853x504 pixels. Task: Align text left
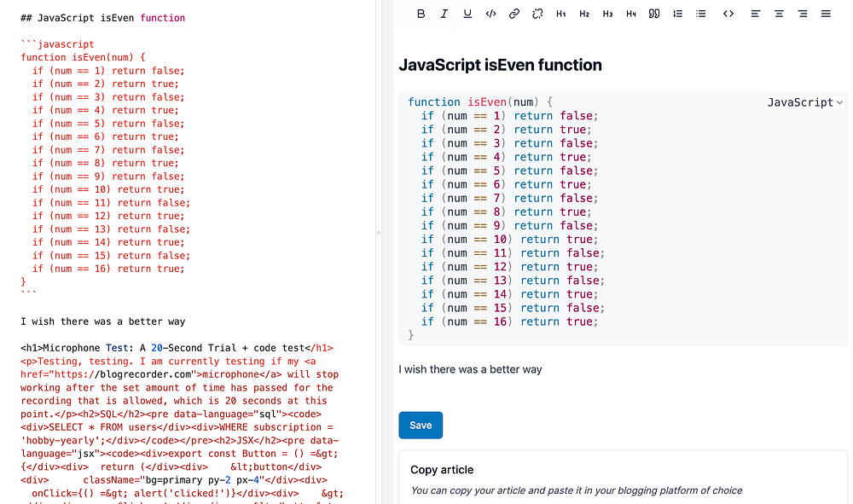point(756,14)
